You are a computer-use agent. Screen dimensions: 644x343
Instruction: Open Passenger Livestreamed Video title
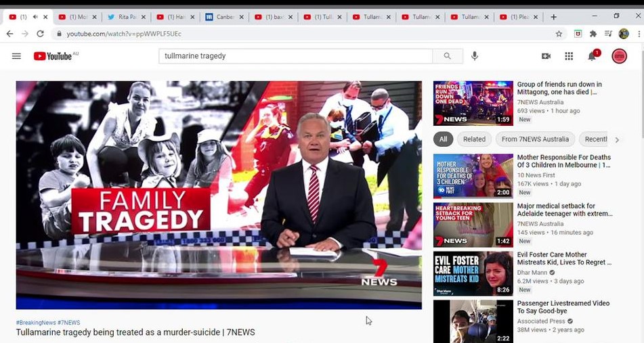pyautogui.click(x=563, y=307)
